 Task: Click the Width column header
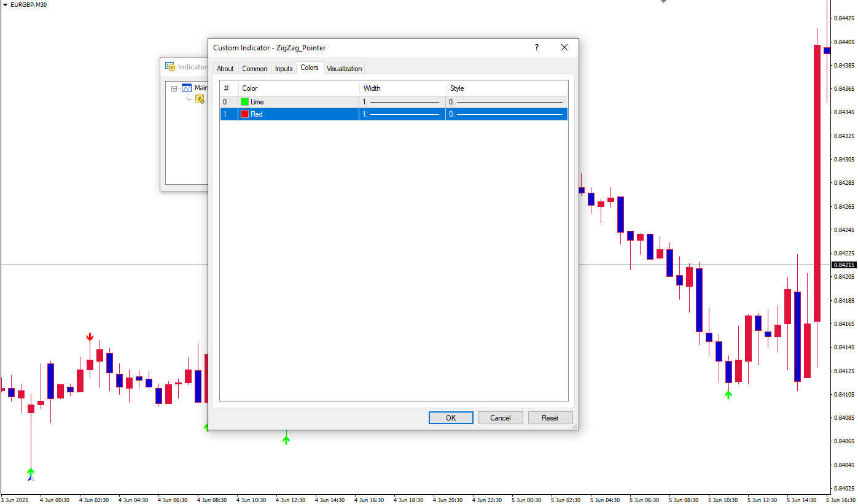pos(402,88)
